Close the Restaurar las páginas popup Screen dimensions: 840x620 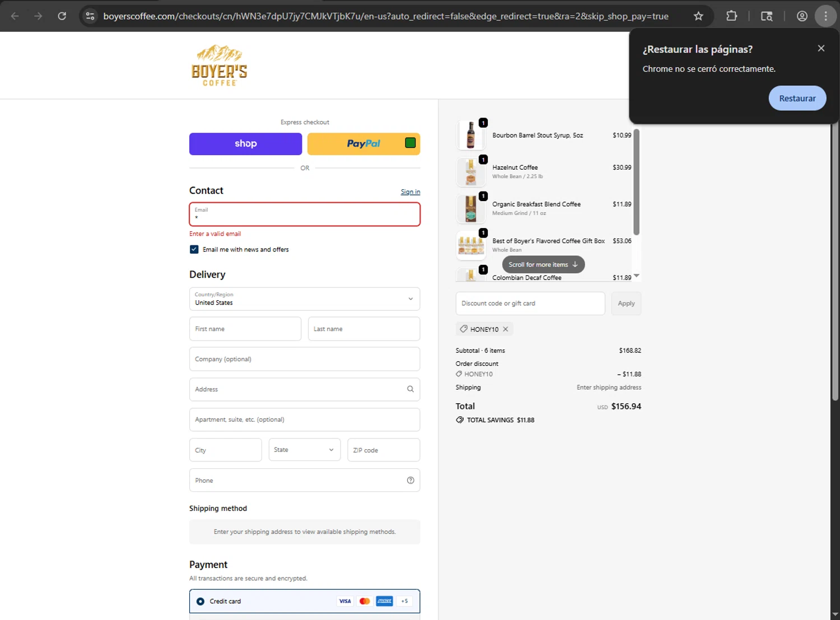[821, 48]
